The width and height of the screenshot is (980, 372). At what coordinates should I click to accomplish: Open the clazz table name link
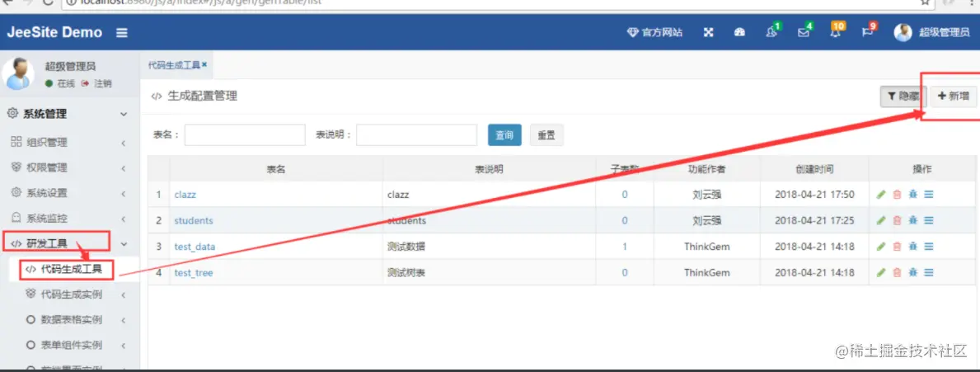(x=185, y=195)
